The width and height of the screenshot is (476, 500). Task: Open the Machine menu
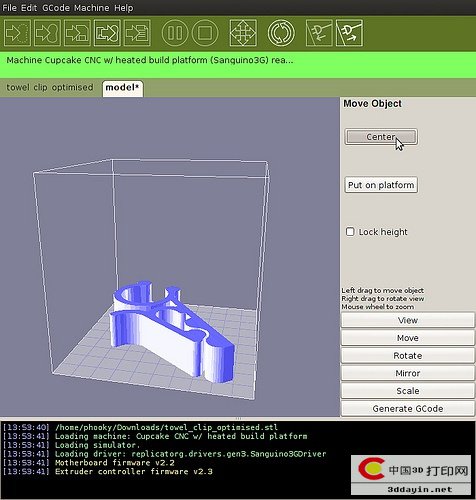coord(92,8)
